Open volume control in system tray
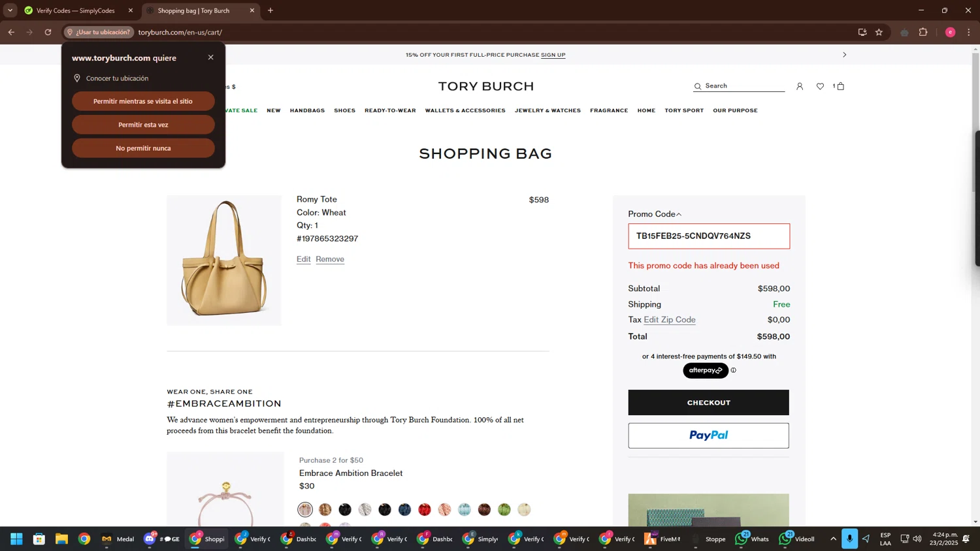The width and height of the screenshot is (980, 551). [917, 539]
